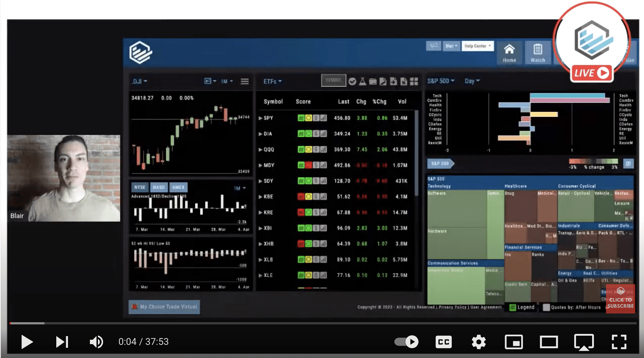Open the Help Center dropdown
Viewport: 644px width, 358px height.
[477, 46]
